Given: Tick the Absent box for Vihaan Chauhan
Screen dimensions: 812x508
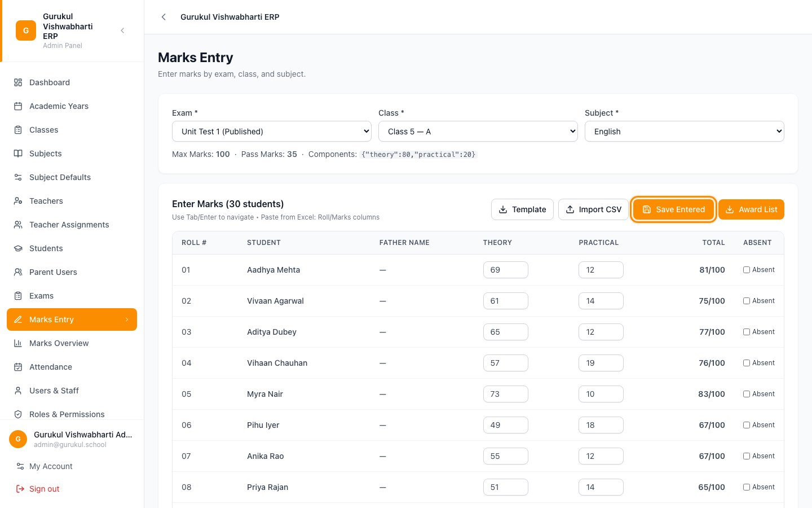Looking at the screenshot, I should (747, 363).
